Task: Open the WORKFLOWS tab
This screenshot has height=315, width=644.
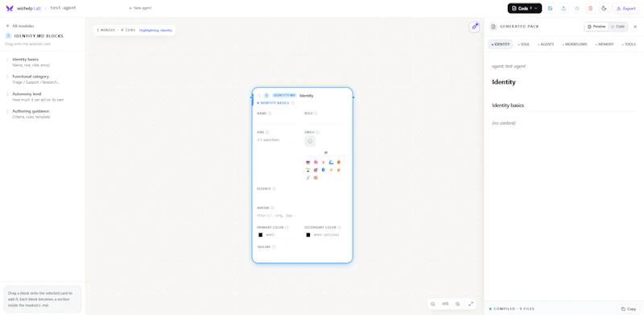Action: coord(575,44)
